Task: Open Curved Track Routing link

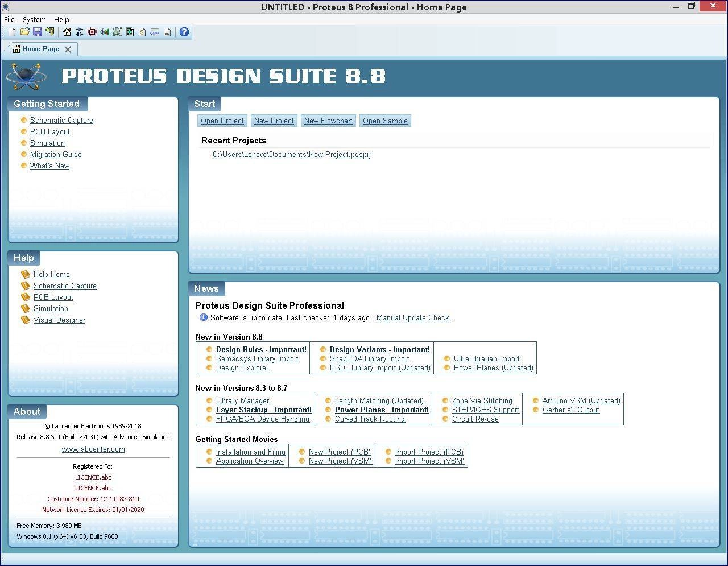Action: click(x=370, y=419)
